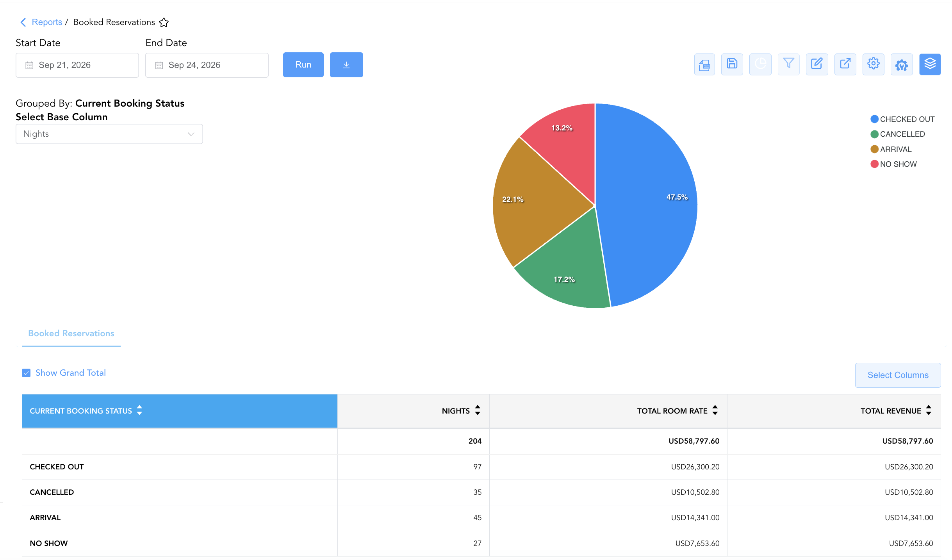Image resolution: width=952 pixels, height=560 pixels.
Task: Toggle NO SHOW legend entry
Action: click(893, 164)
